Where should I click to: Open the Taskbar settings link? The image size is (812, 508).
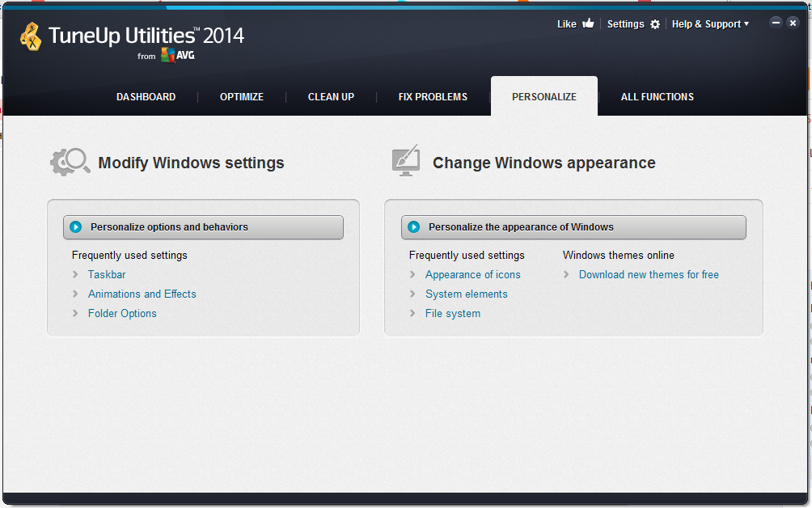107,274
